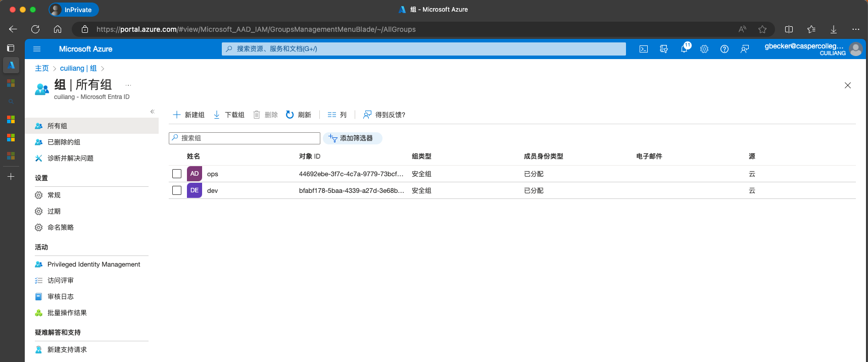Open the browser favorites list icon

tap(811, 29)
